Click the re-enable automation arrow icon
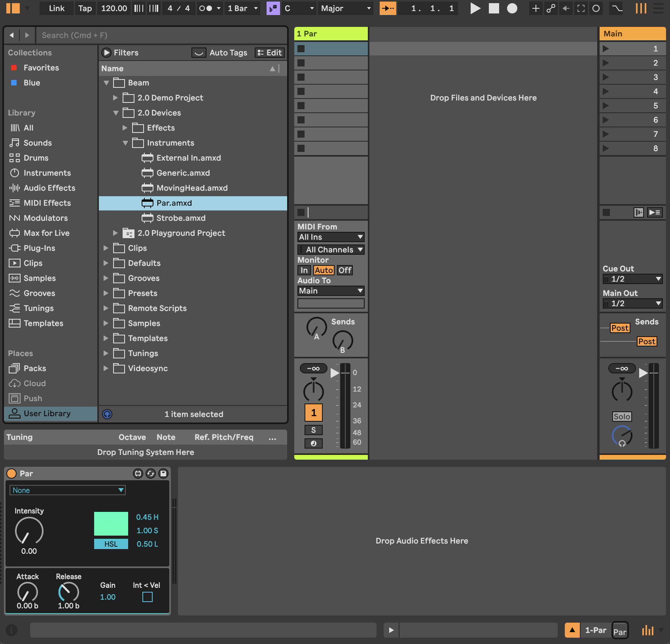 (566, 8)
